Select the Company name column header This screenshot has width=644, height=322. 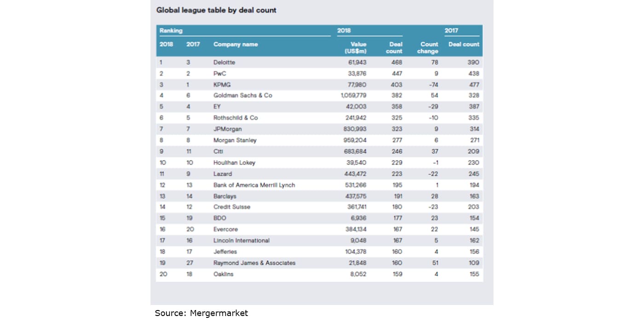[236, 45]
